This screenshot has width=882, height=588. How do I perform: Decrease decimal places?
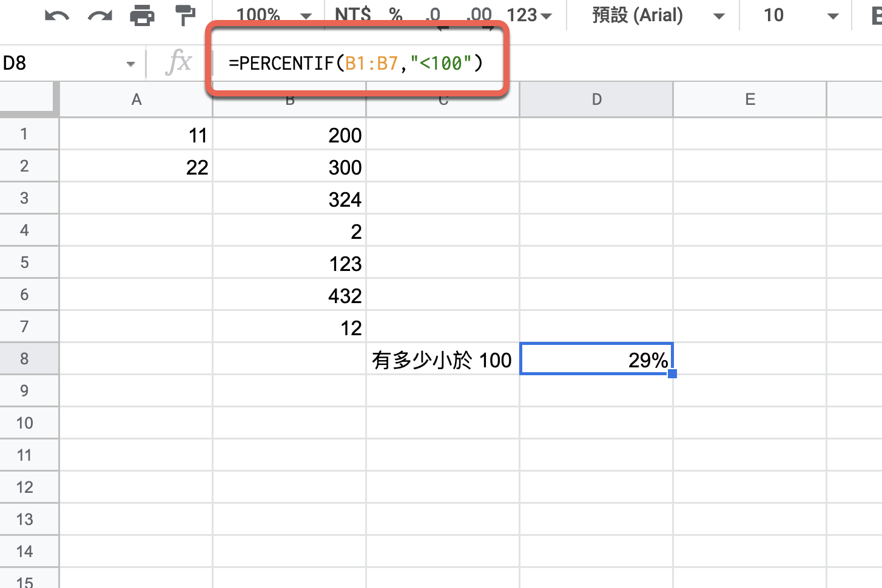(433, 15)
